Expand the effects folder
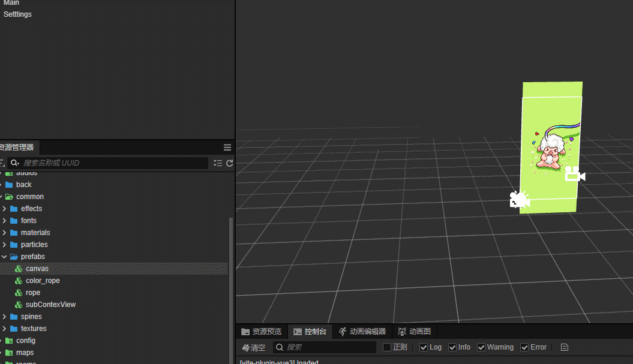633x364 pixels. point(4,209)
